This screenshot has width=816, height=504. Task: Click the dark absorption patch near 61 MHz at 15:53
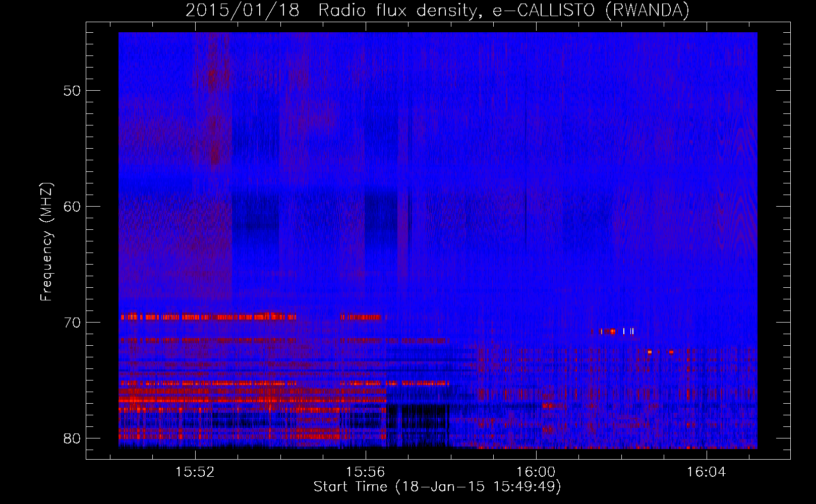coord(255,219)
